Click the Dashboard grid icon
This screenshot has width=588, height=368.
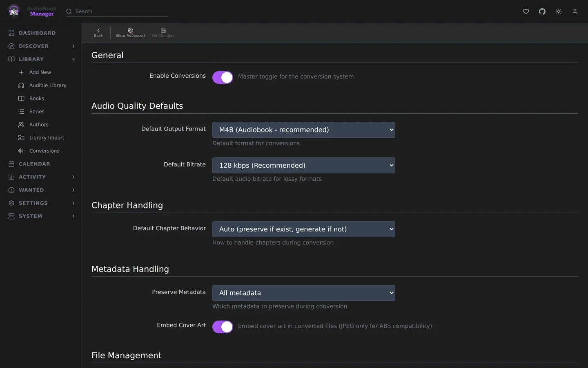[x=11, y=33]
